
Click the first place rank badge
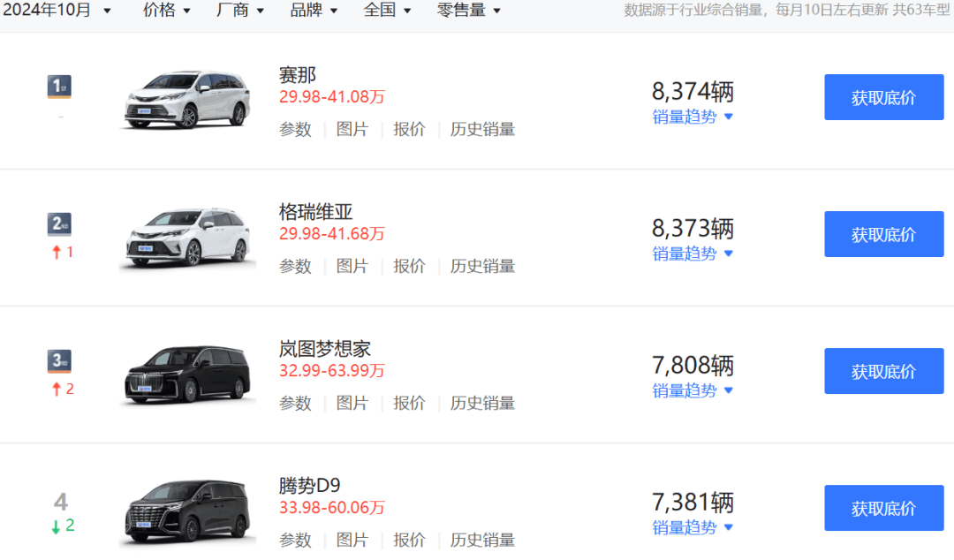pos(59,87)
